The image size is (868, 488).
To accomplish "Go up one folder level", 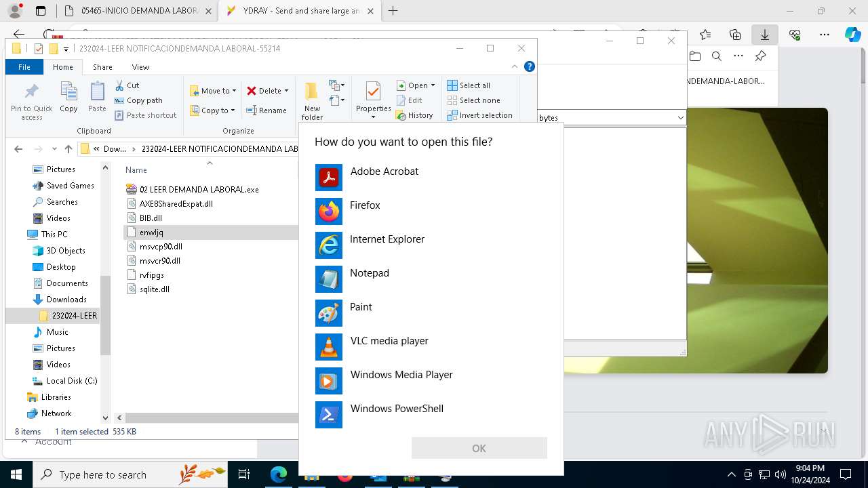I will [x=68, y=149].
